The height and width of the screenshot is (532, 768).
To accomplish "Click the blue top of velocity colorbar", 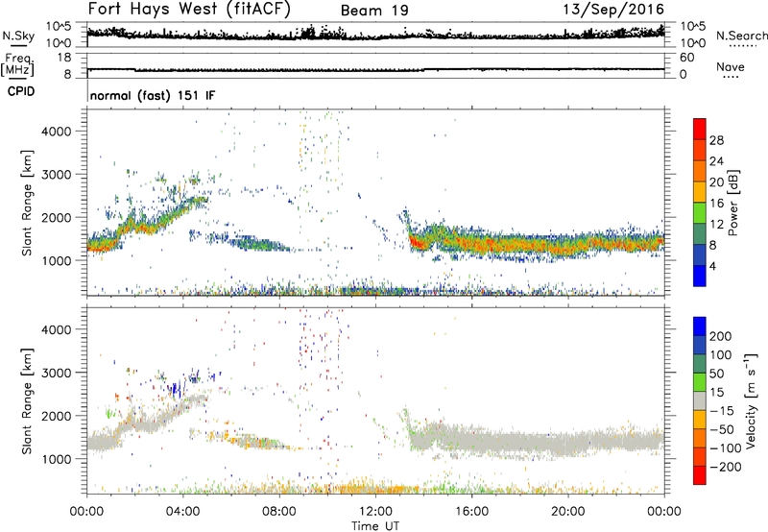I will [700, 326].
